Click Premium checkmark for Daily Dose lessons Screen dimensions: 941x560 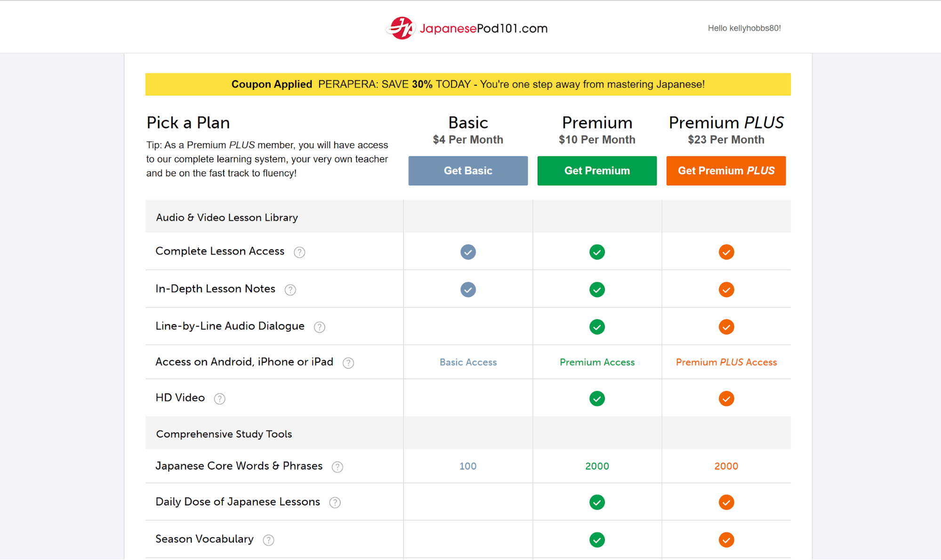pyautogui.click(x=597, y=502)
